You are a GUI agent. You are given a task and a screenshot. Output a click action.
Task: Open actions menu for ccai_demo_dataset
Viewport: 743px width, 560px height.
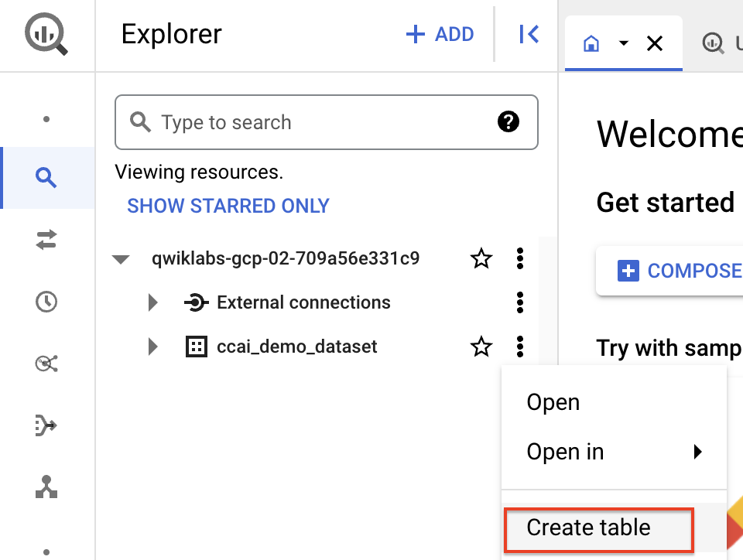coord(520,347)
